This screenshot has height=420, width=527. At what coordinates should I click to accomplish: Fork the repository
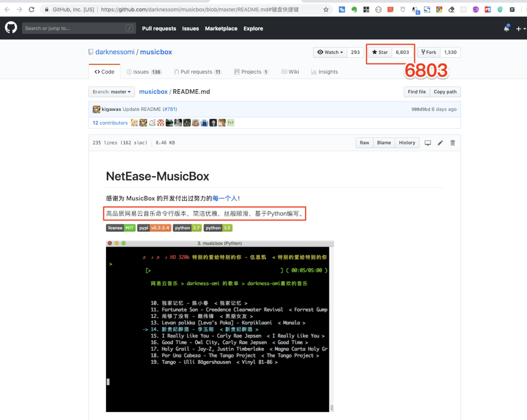point(429,52)
